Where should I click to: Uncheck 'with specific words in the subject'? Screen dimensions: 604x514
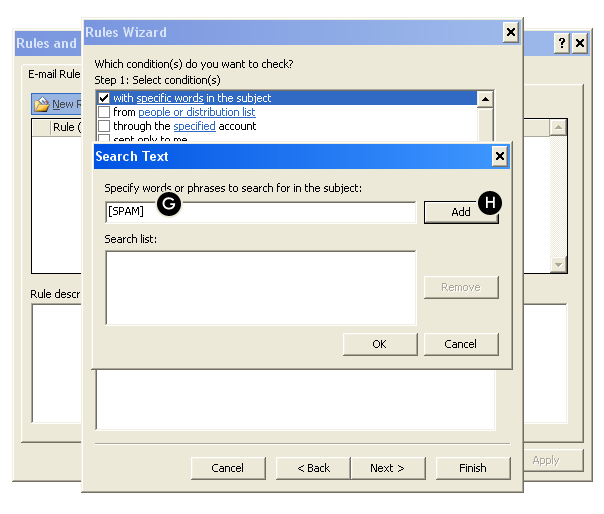[x=104, y=98]
